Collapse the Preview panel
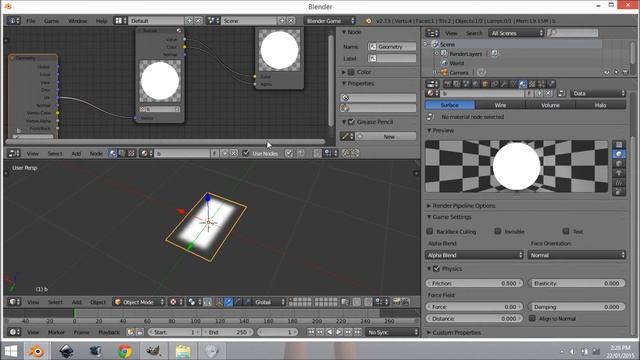Viewport: 640px width, 360px height. [x=442, y=131]
